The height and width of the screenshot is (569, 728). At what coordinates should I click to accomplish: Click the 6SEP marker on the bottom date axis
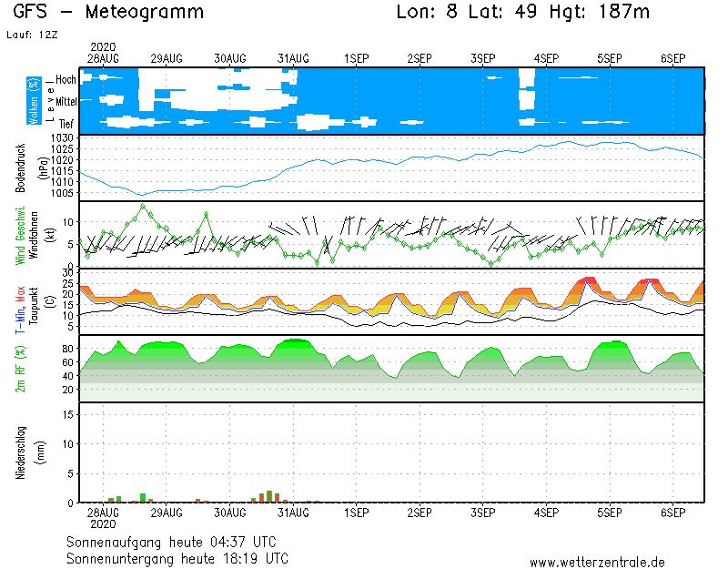tap(672, 513)
